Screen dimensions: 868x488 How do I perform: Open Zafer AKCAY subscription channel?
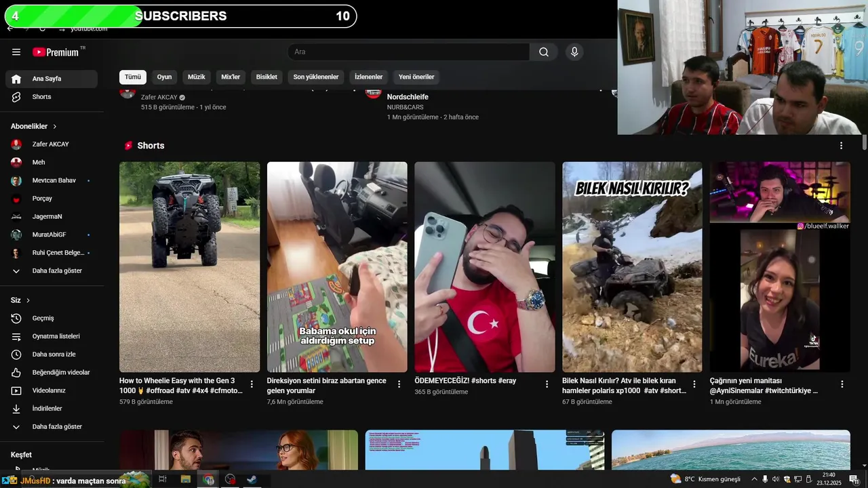pos(52,144)
